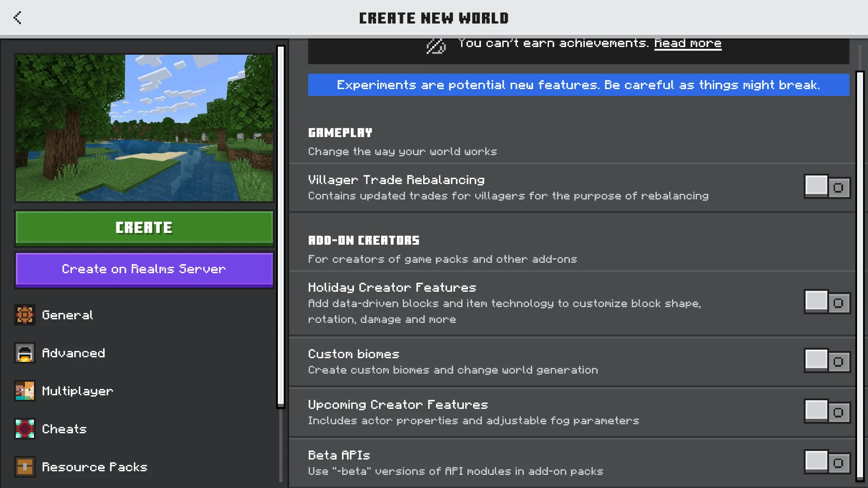
Task: Enable Upcoming Creator Features switch
Action: 827,412
